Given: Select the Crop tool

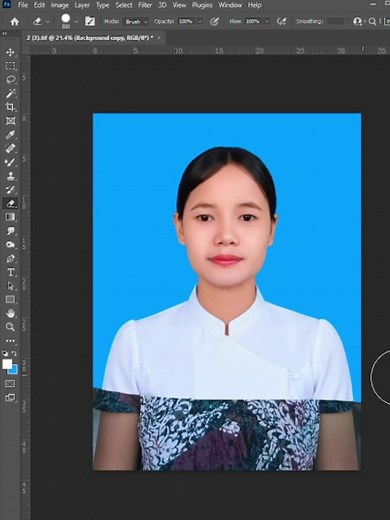Looking at the screenshot, I should pos(10,107).
